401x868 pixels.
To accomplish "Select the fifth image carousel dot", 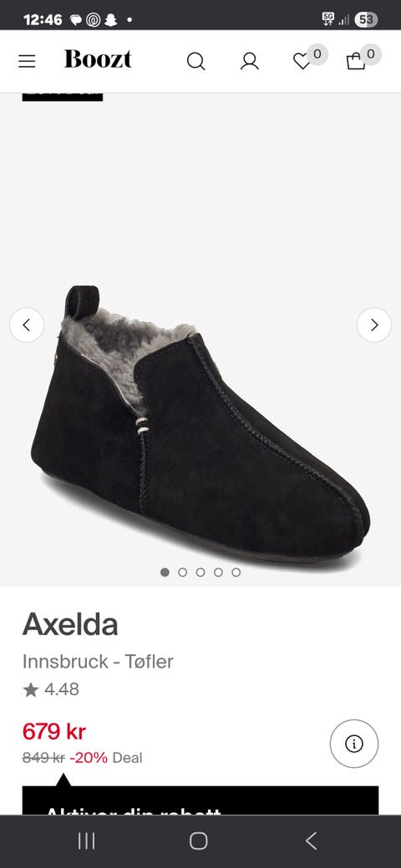I will pos(236,573).
